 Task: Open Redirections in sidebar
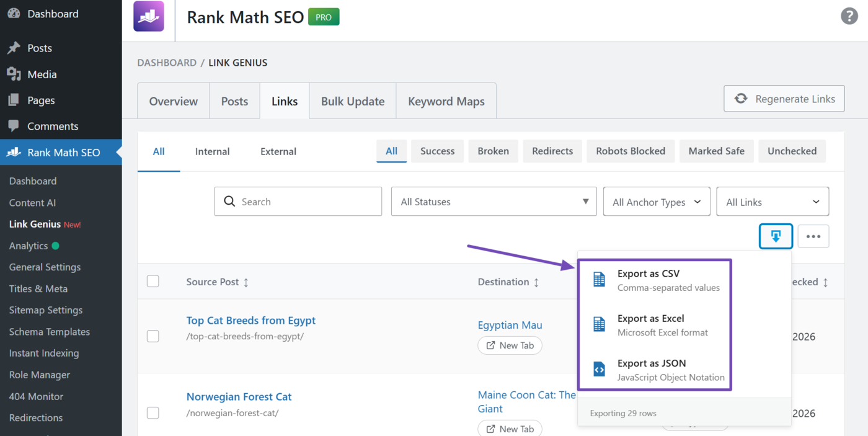[x=36, y=417]
